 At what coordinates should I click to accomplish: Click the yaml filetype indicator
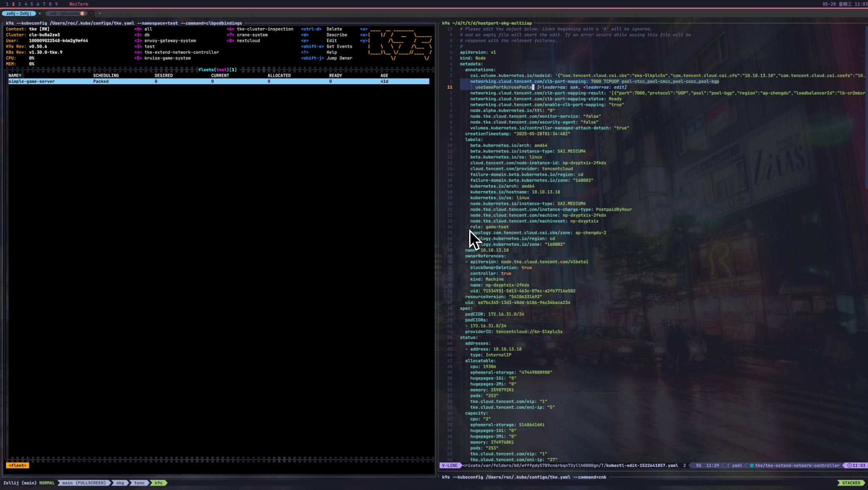(737, 465)
